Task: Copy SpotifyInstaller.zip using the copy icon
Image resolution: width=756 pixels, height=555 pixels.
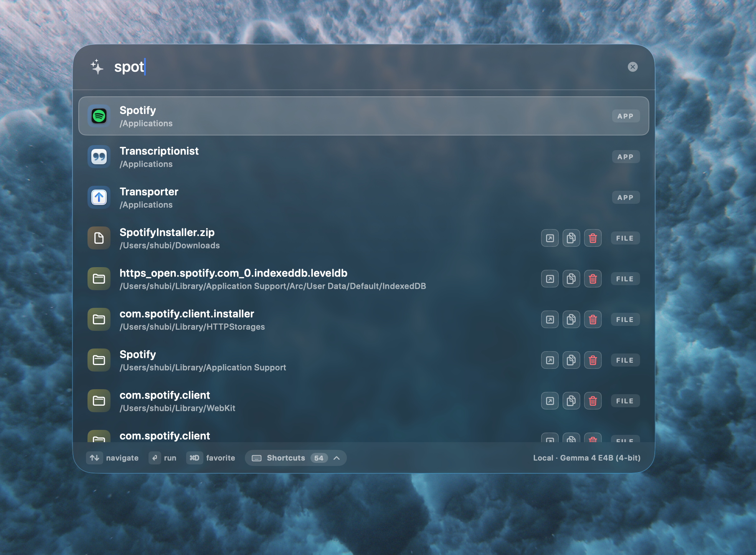Action: 571,238
